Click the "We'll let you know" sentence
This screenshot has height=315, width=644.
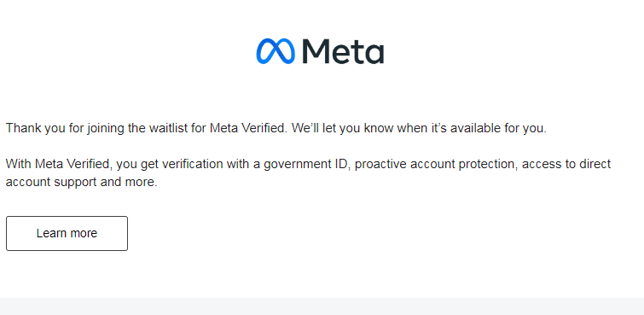(x=420, y=128)
